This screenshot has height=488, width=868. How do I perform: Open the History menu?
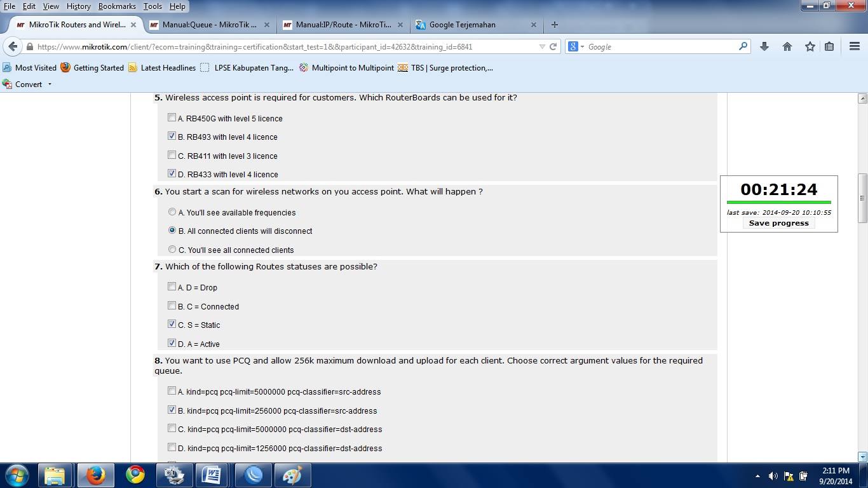(79, 6)
